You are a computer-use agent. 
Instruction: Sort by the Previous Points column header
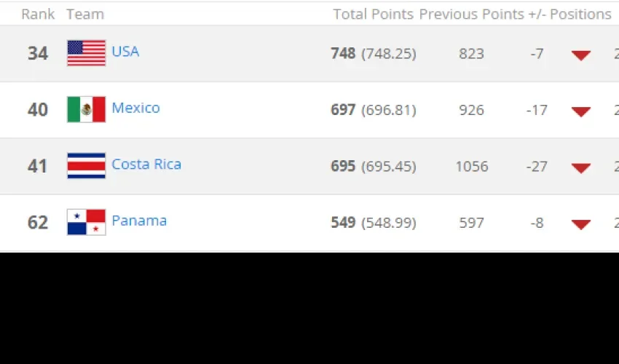tap(471, 15)
